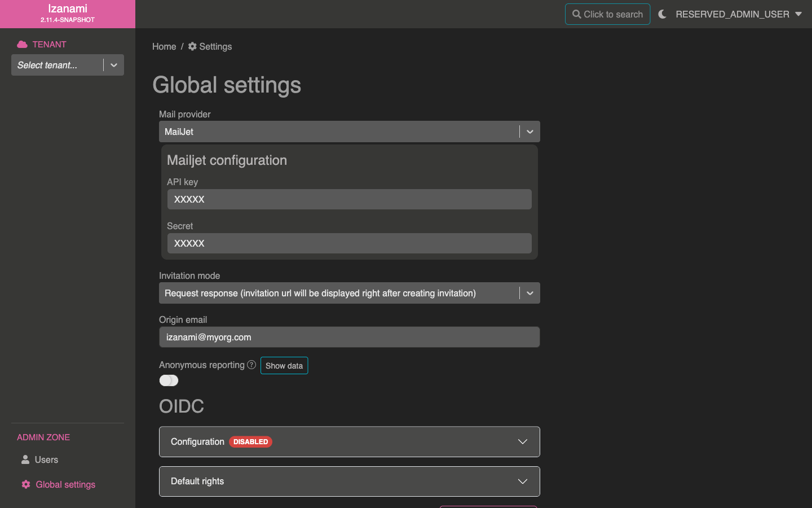
Task: Click into the Origin email field
Action: [x=349, y=337]
